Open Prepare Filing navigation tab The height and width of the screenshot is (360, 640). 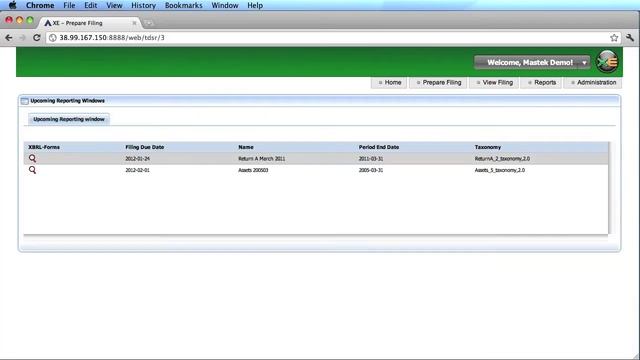(x=438, y=82)
